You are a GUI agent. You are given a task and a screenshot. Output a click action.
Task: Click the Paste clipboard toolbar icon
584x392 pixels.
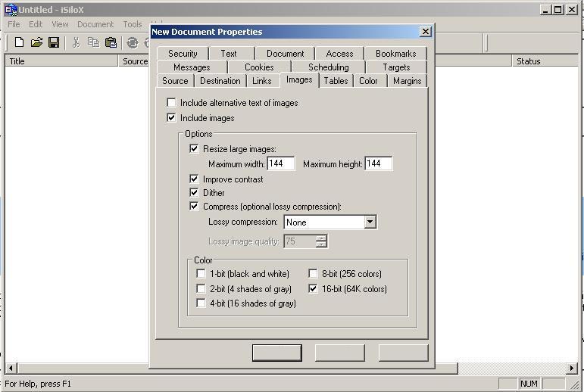coord(111,42)
